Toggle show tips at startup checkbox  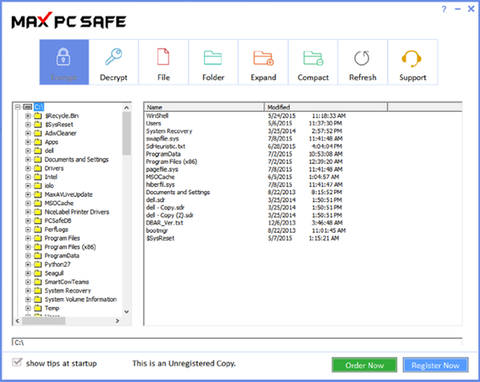(17, 362)
